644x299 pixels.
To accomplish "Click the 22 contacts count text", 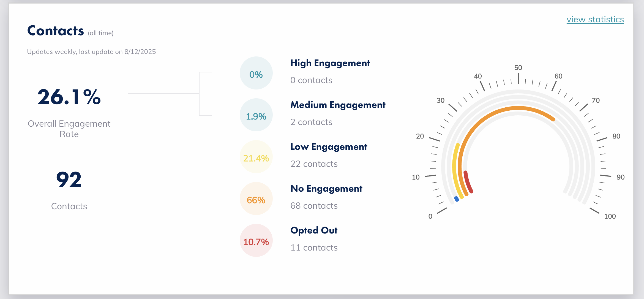I will coord(314,164).
